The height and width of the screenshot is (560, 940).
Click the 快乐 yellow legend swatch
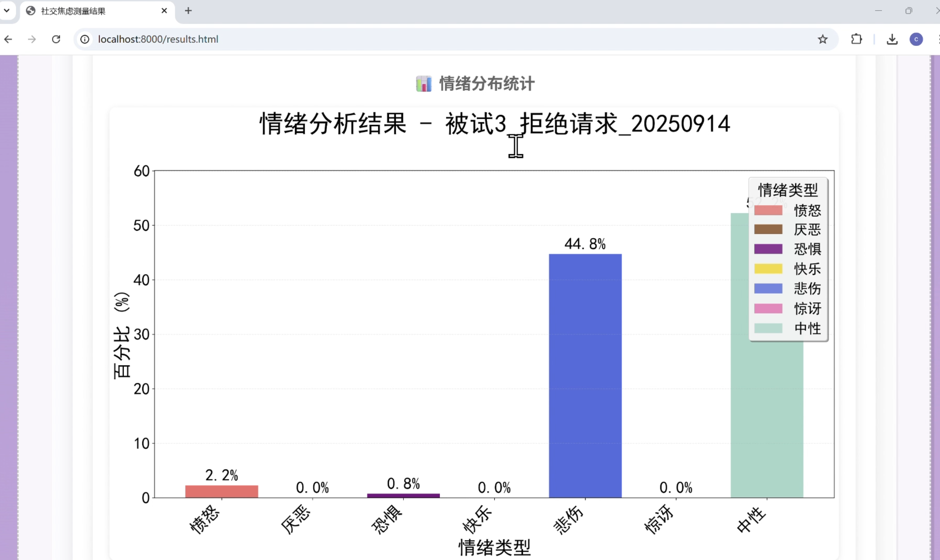click(769, 269)
